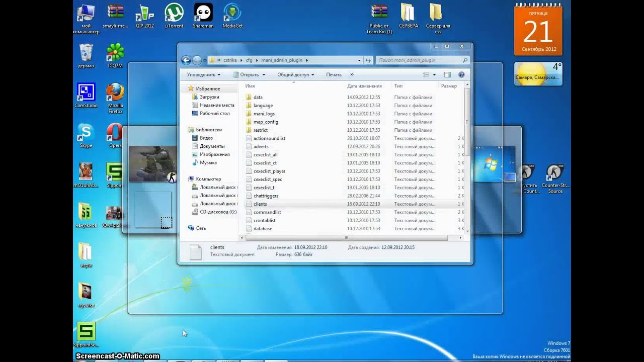Select the Opera browser desktop icon
The image size is (644, 362).
click(x=115, y=135)
